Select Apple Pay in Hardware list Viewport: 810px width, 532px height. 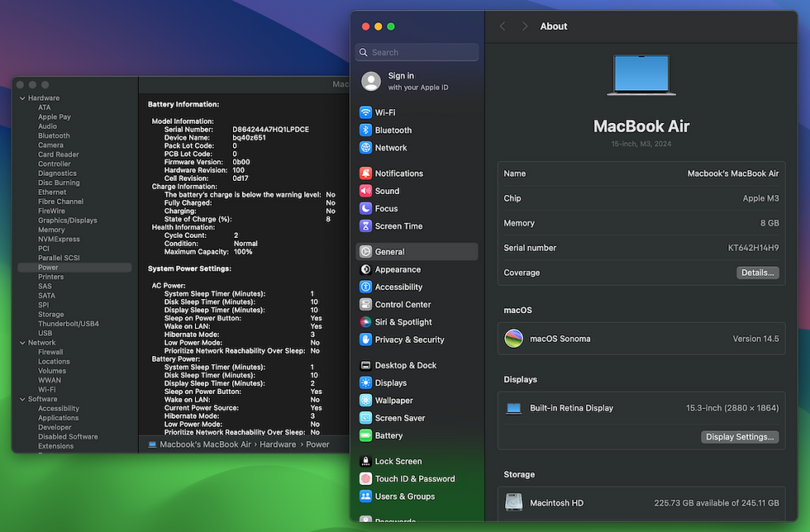55,117
